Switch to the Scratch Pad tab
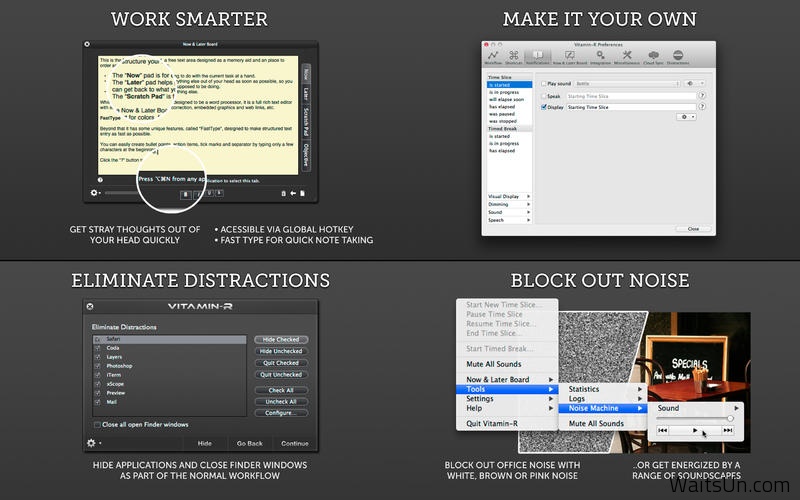The image size is (800, 500). coord(306,120)
